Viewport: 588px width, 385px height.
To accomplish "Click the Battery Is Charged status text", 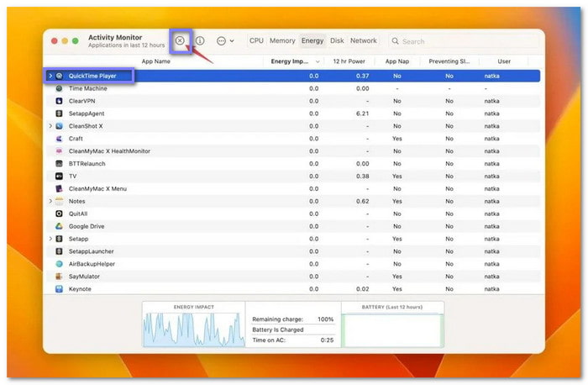I will tap(278, 330).
